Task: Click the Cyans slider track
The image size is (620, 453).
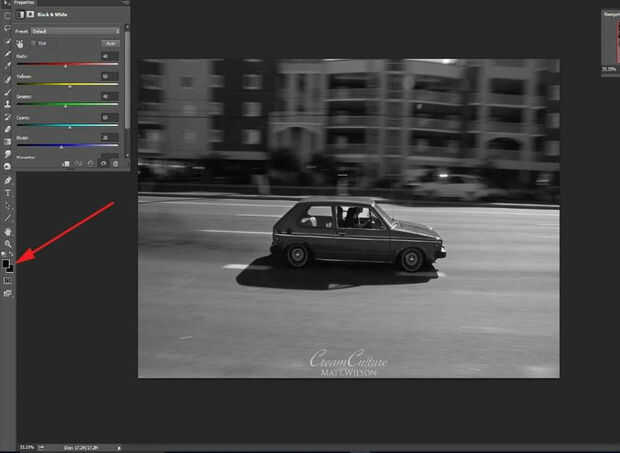Action: (68, 125)
